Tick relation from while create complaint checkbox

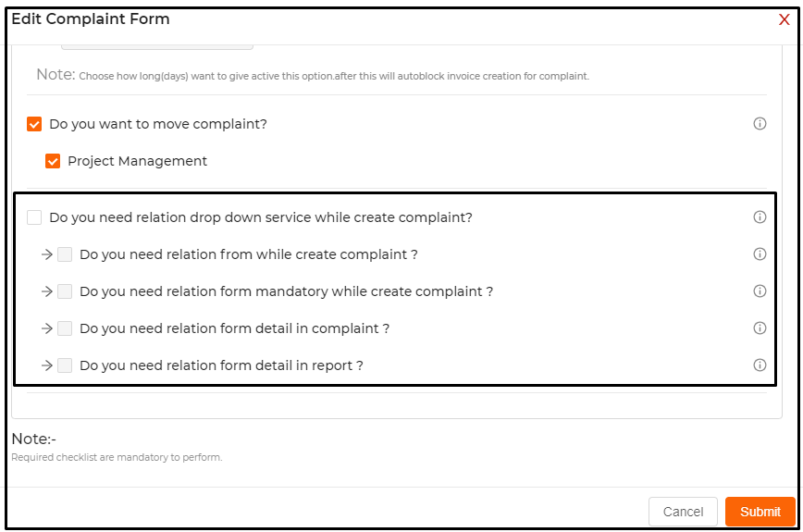click(x=65, y=254)
